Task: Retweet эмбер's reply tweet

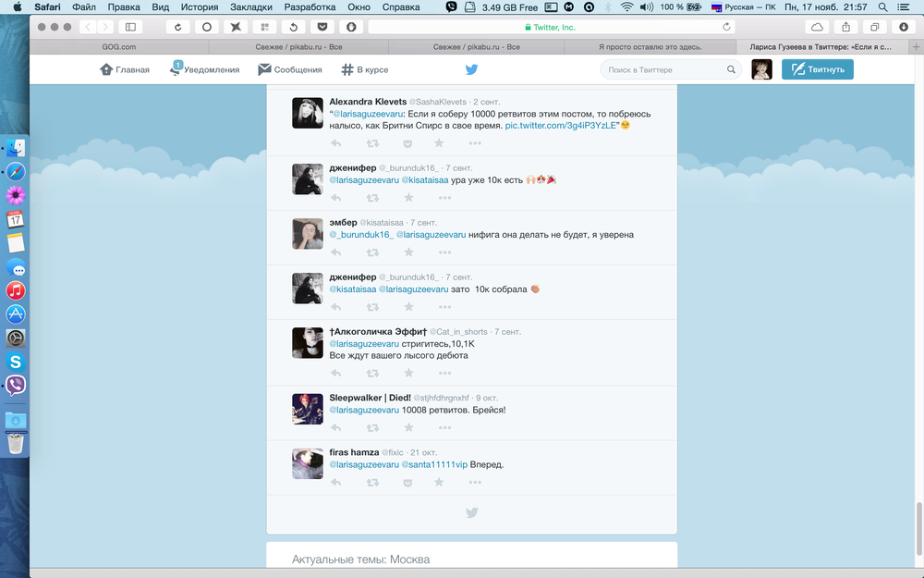Action: pyautogui.click(x=372, y=252)
